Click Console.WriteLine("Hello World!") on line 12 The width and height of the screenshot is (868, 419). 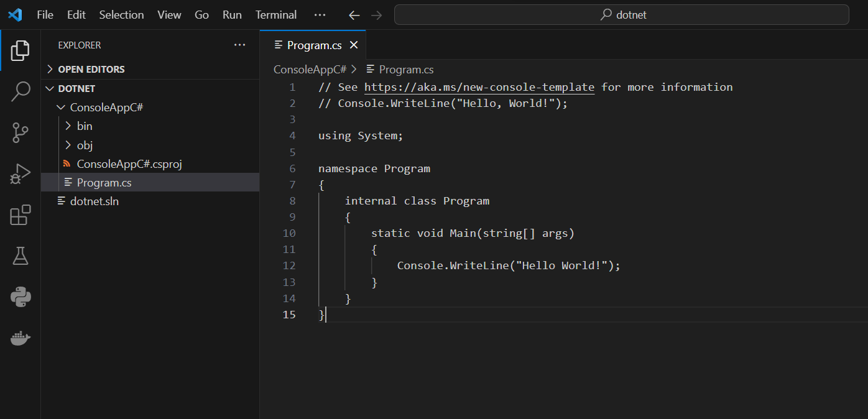click(509, 265)
